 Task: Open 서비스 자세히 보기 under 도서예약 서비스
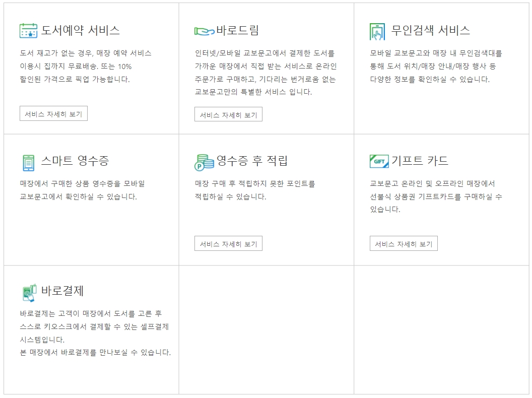[53, 114]
